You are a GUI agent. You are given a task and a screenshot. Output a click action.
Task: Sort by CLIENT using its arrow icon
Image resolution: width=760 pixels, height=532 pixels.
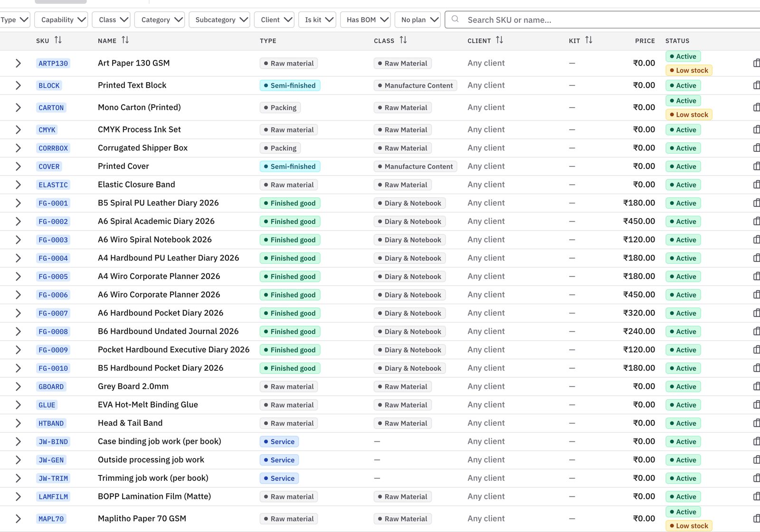point(499,40)
